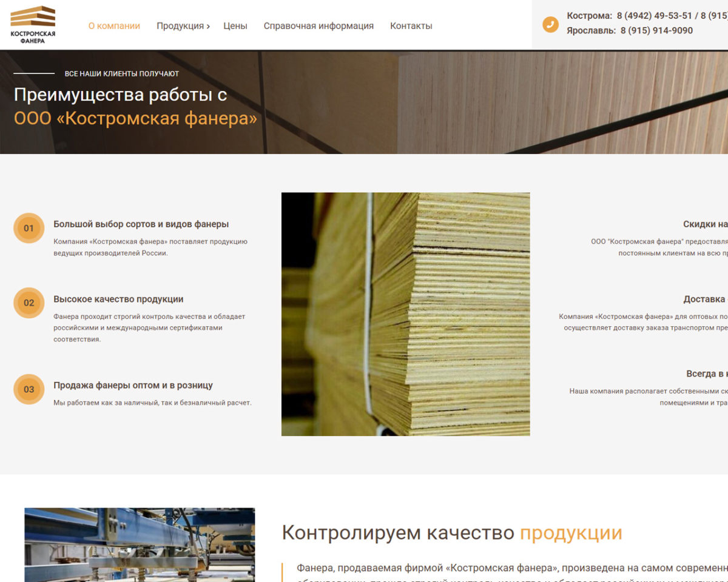Click paragraph starting Фанера, продаваемая фирмой

pos(512,574)
